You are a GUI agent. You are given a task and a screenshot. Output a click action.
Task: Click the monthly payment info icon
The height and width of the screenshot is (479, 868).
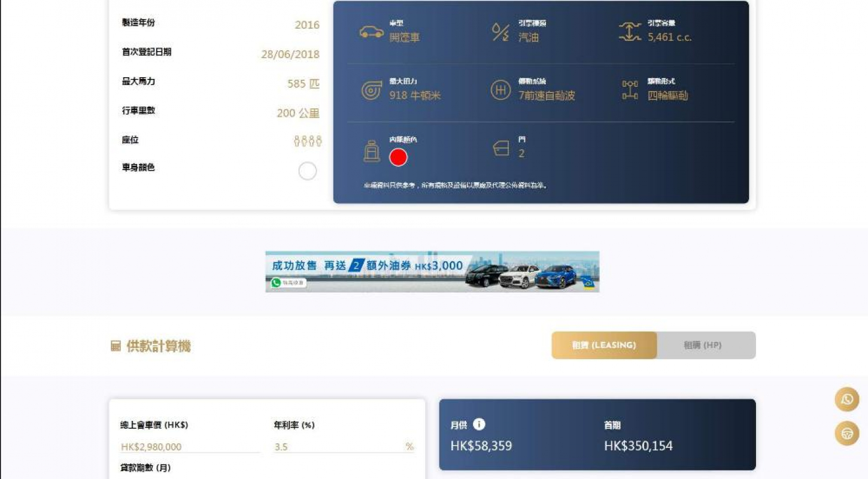tap(479, 425)
